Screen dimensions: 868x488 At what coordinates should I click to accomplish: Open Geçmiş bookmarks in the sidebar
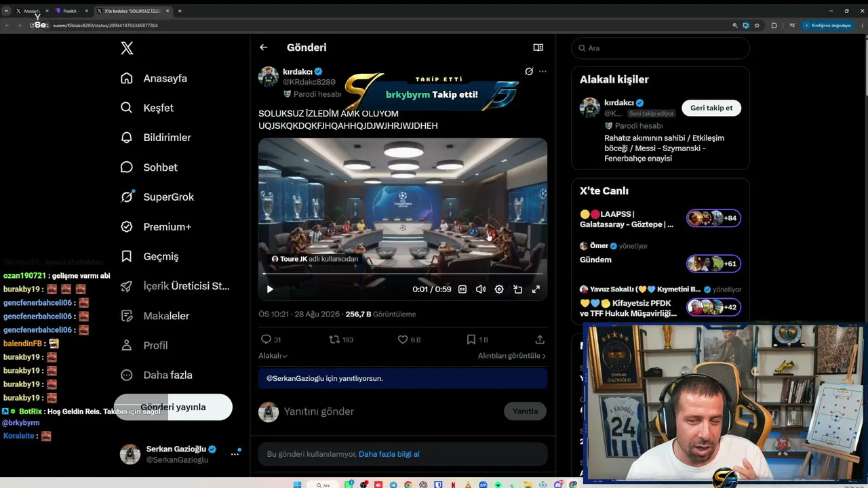click(x=150, y=256)
